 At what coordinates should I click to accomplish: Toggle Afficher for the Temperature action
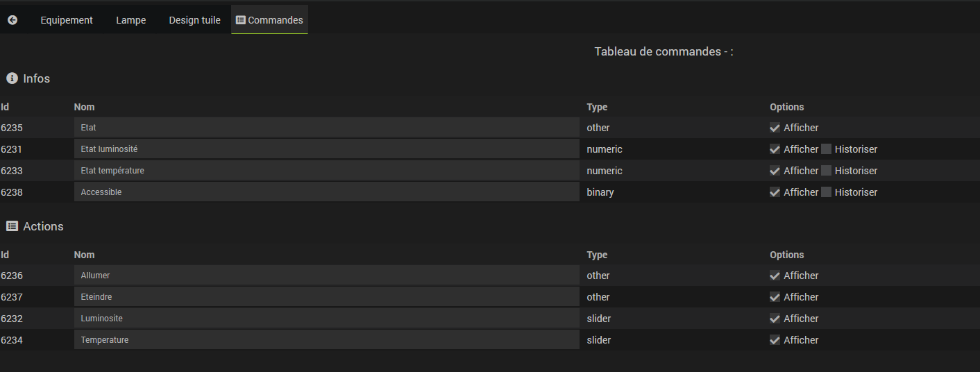775,340
